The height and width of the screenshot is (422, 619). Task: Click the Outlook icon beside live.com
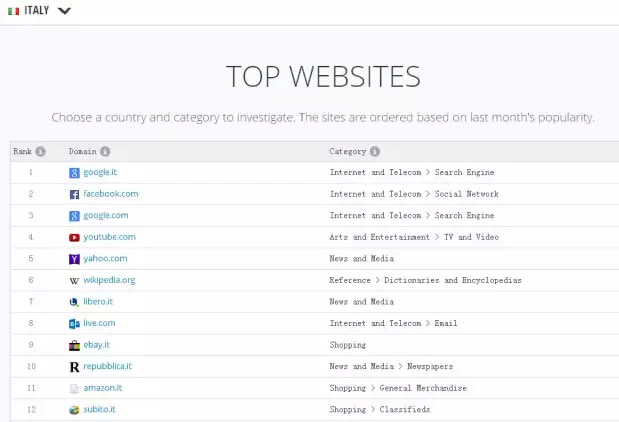74,324
